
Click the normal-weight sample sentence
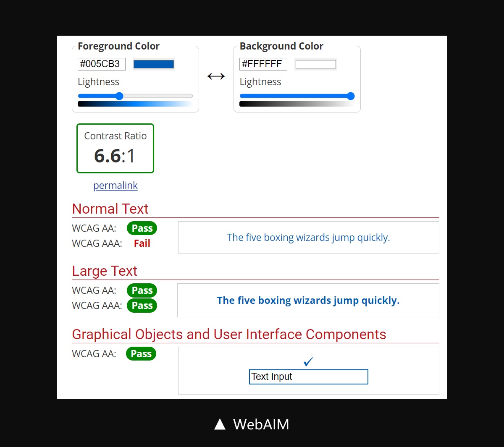[308, 238]
